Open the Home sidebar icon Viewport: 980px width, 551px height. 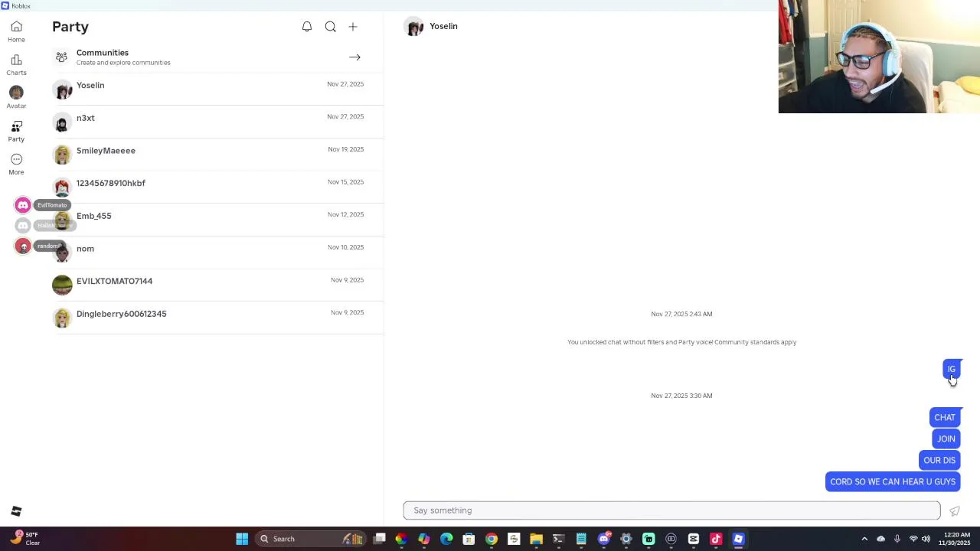16,31
